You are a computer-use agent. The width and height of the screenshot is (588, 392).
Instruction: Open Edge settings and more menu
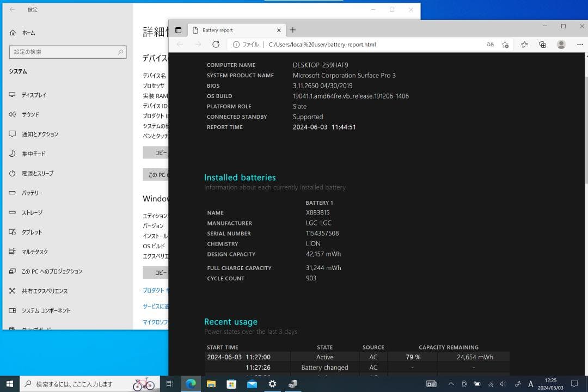[580, 44]
